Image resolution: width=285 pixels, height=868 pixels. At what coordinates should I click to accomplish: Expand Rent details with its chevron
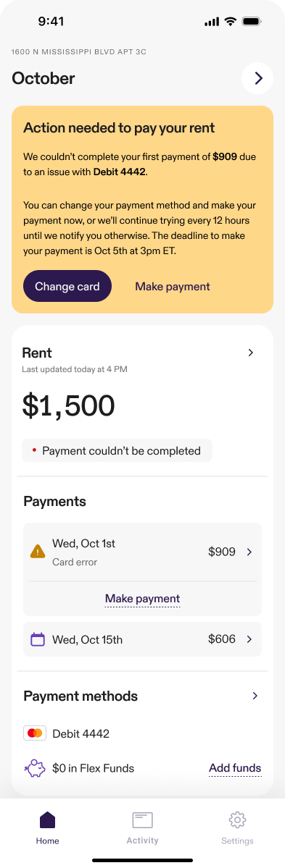tap(251, 353)
